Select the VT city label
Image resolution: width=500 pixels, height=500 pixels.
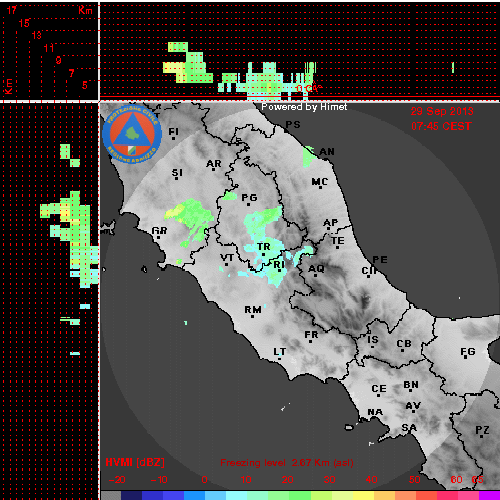pos(227,258)
